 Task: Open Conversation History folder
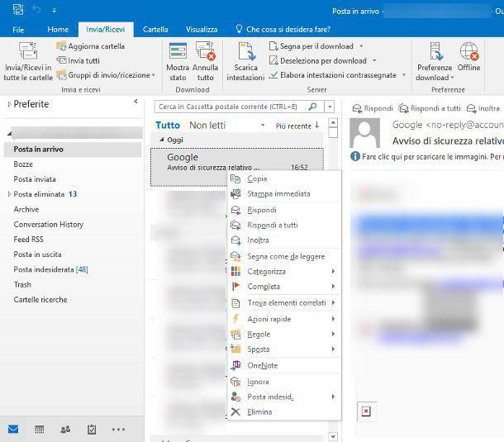point(49,225)
